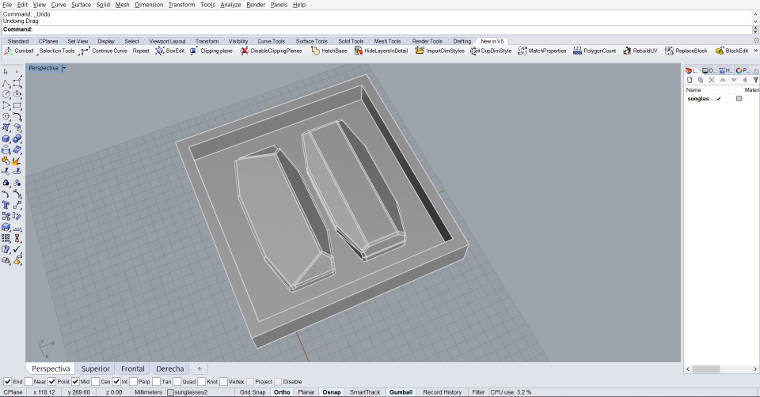Select the Box solid tool in sidebar
This screenshot has height=397, width=760.
pyautogui.click(x=6, y=139)
